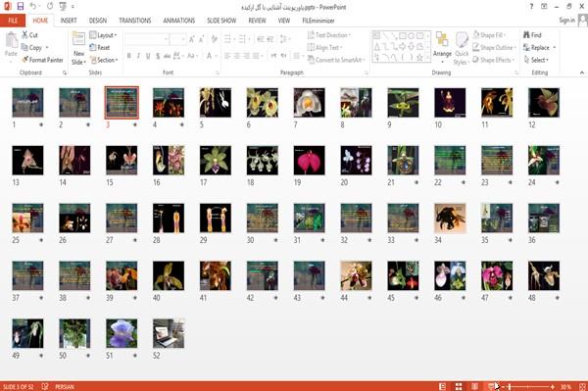Open Quick Styles gallery
The width and height of the screenshot is (588, 391).
click(x=461, y=49)
